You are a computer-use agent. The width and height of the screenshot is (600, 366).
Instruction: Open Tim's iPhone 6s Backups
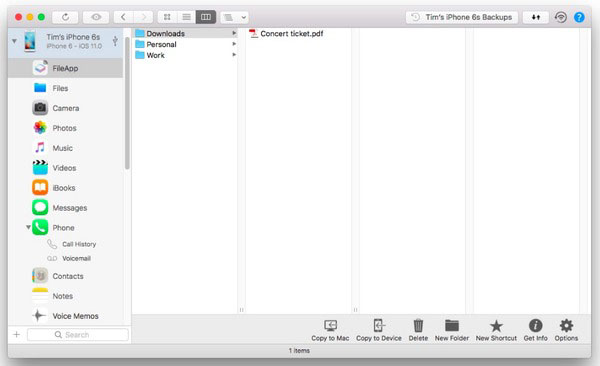(x=462, y=17)
